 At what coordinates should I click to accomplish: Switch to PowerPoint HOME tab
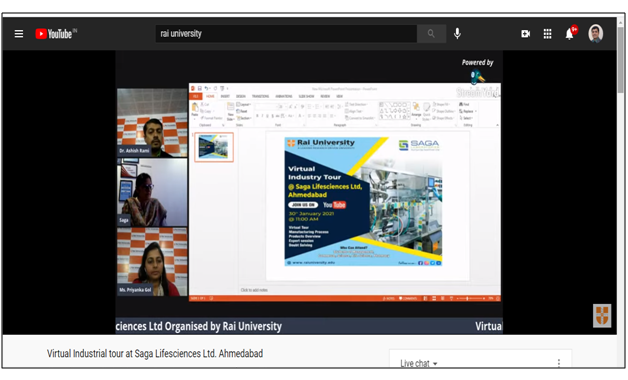tap(210, 96)
